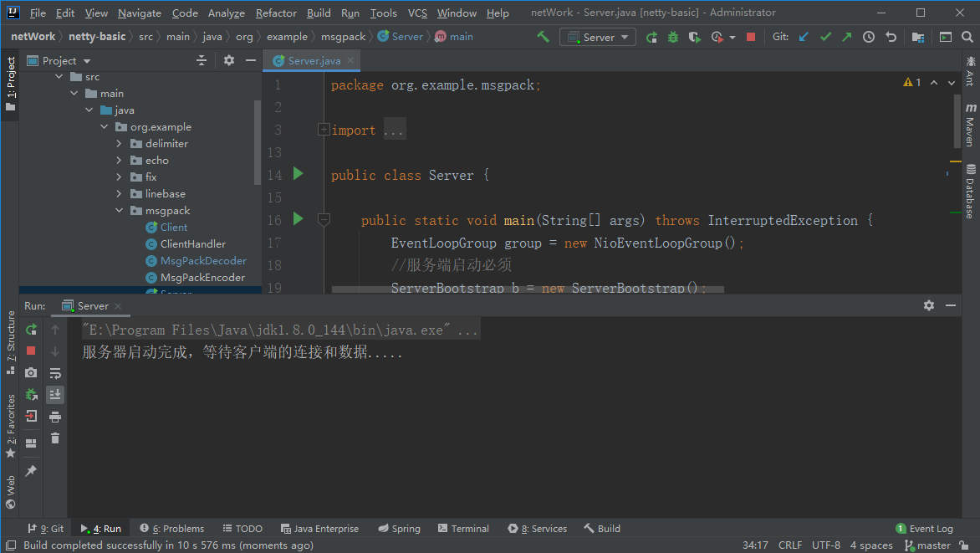Click run gutter icon beside class Server

coord(299,174)
